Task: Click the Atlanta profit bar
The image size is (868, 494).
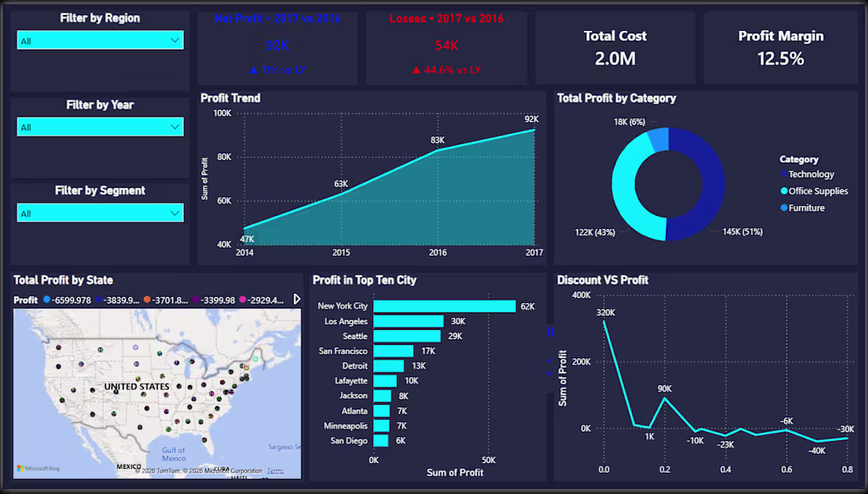Action: [x=381, y=411]
